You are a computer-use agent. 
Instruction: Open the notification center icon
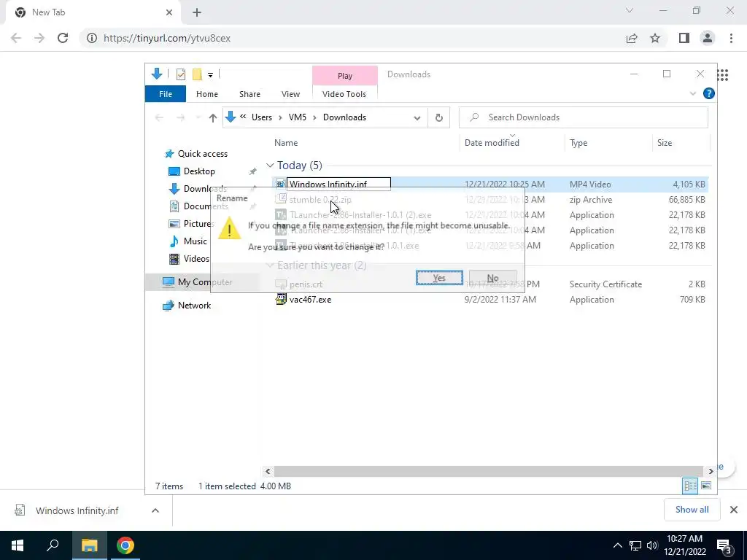pyautogui.click(x=724, y=545)
